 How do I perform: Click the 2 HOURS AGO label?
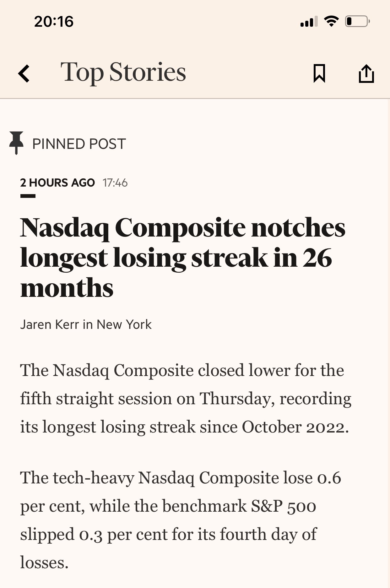click(x=57, y=182)
